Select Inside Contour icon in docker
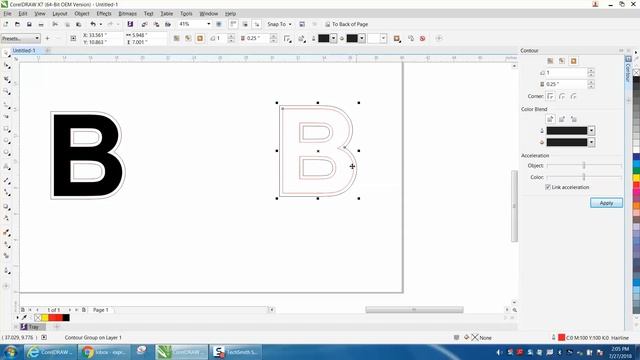The image size is (640, 360). 562,61
